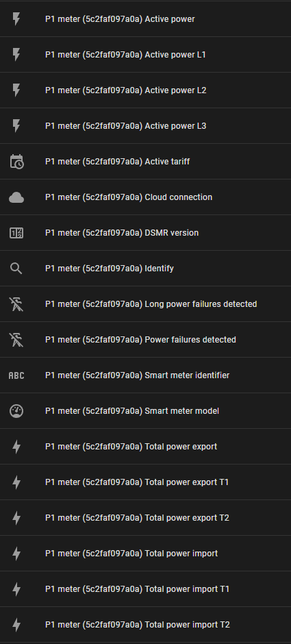Click the lightning icon for Total power export
This screenshot has height=644, width=291.
tap(16, 447)
